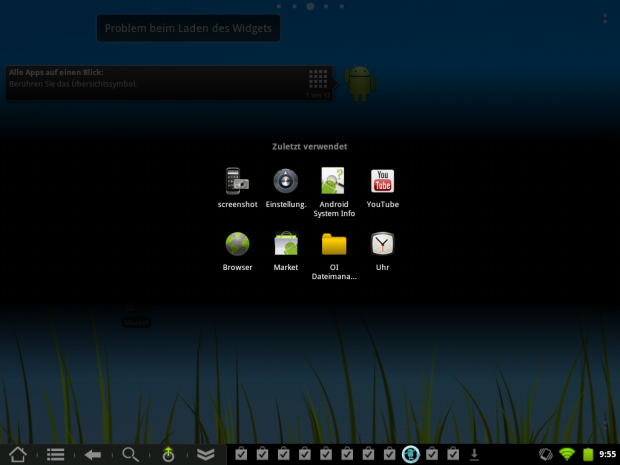This screenshot has width=620, height=465.
Task: Tap the double-chevron hide bar icon
Action: coord(206,454)
